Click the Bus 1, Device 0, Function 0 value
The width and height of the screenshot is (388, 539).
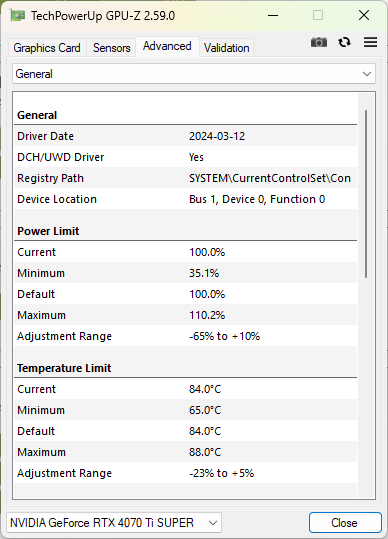(257, 199)
